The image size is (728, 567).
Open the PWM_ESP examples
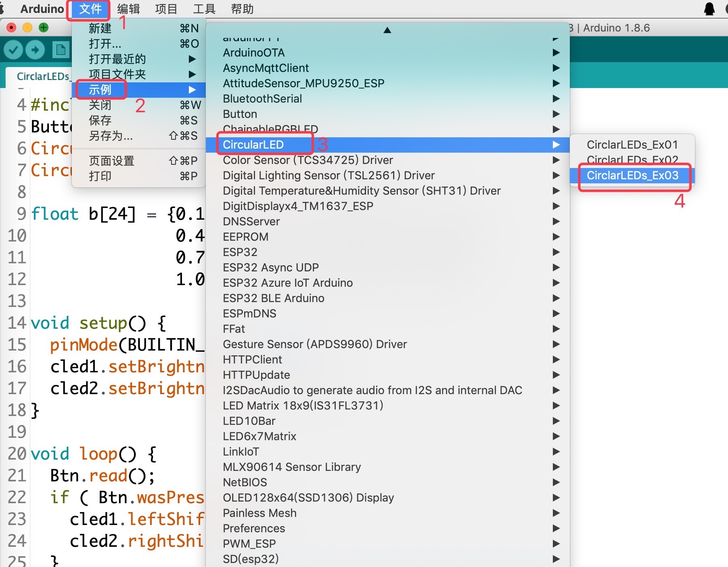click(387, 544)
